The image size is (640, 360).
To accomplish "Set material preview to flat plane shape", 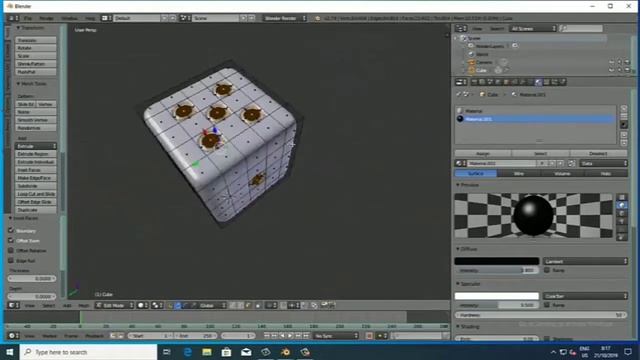I will click(x=622, y=198).
